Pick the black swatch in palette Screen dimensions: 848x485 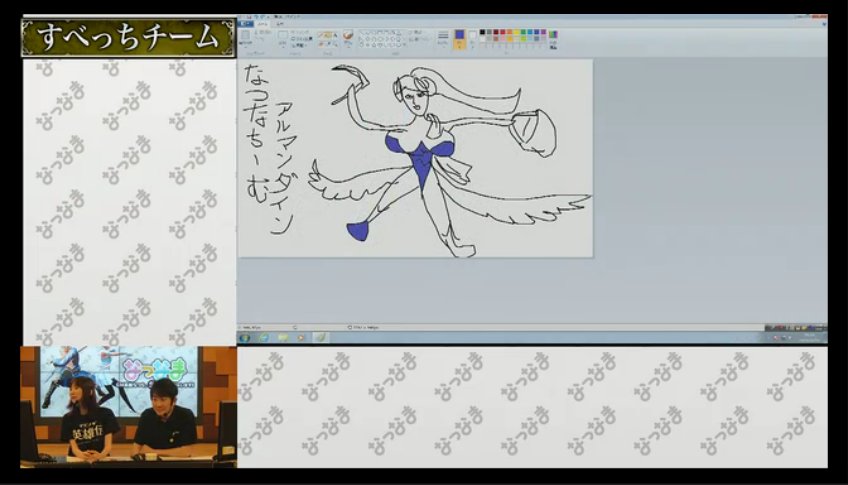(483, 32)
